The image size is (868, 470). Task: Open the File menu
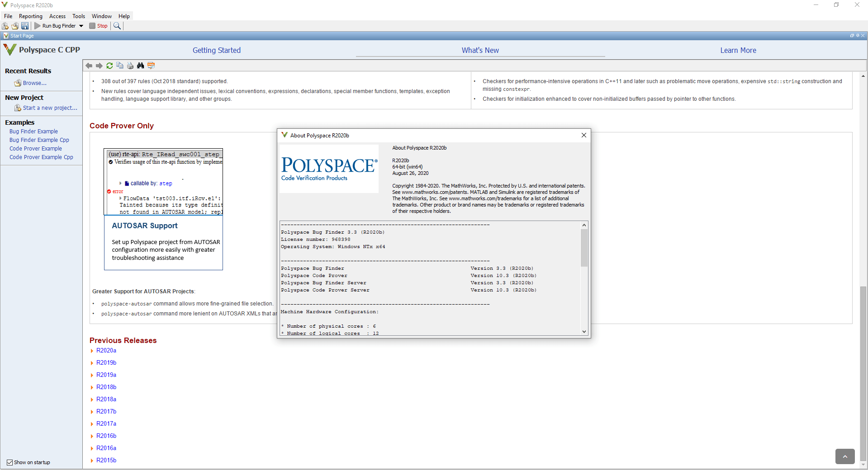(8, 16)
